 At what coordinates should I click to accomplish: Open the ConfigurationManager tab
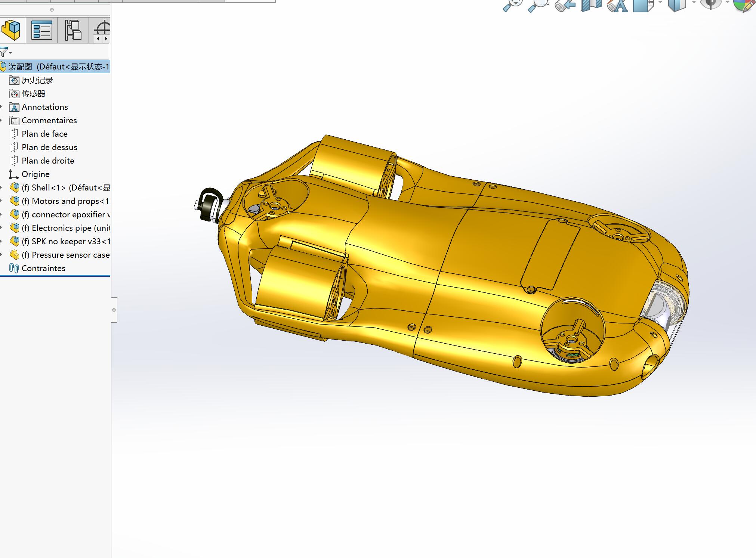pos(73,30)
